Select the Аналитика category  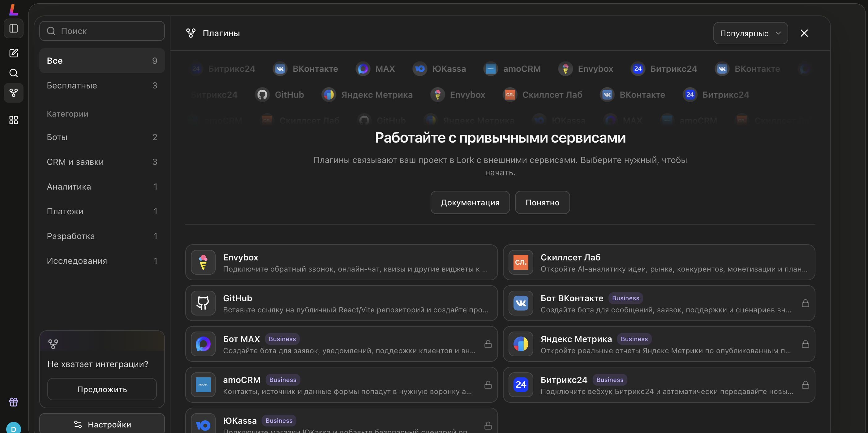(x=102, y=186)
